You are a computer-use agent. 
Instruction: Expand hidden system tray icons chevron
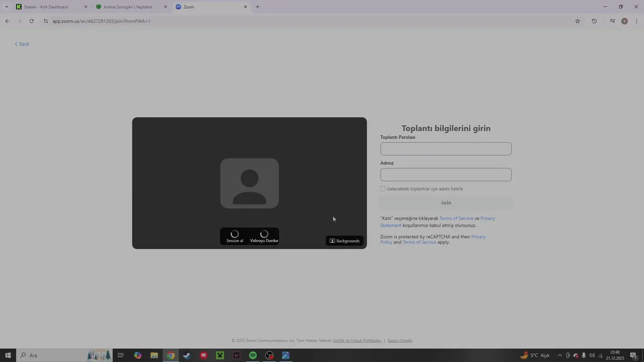559,355
